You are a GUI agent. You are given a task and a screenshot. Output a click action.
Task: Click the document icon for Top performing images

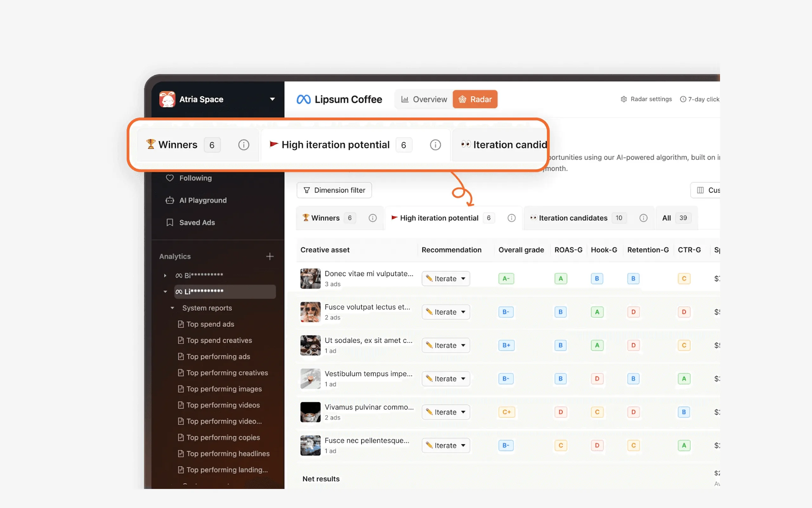click(x=181, y=389)
